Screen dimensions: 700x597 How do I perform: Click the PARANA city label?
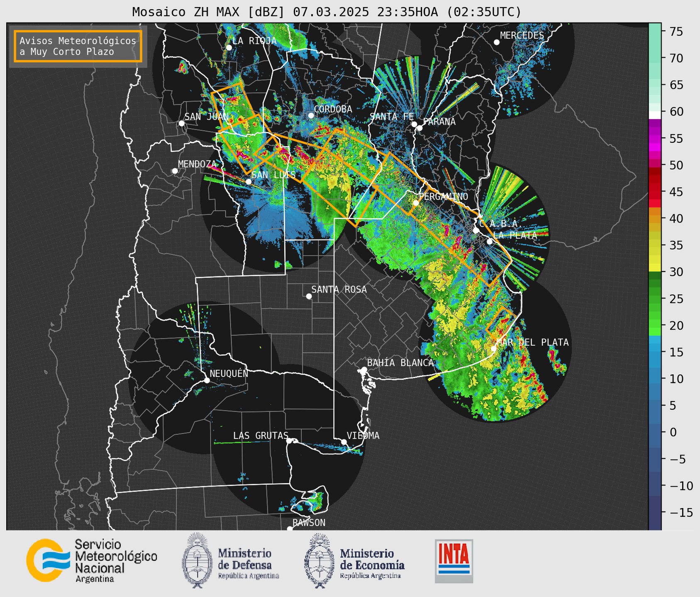tap(439, 122)
